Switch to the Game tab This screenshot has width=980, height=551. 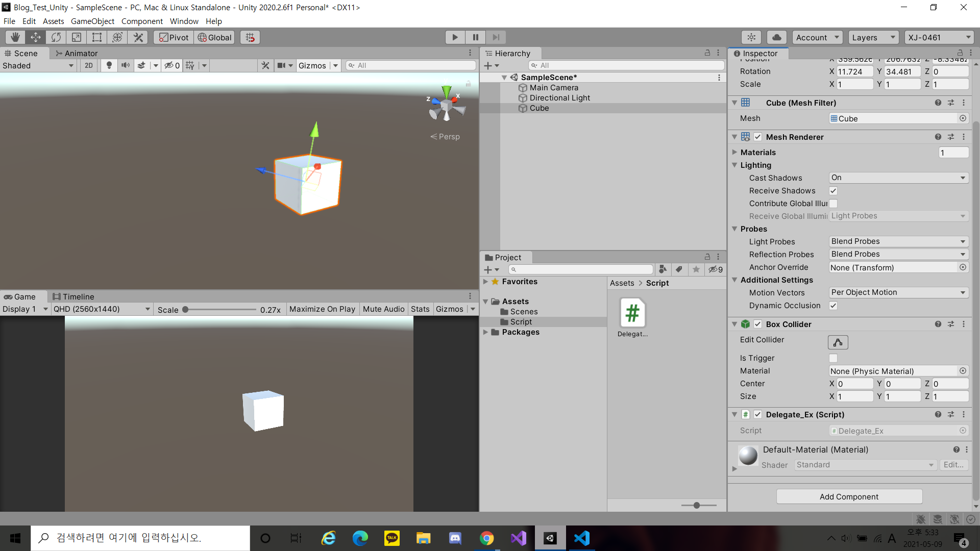[x=23, y=296]
